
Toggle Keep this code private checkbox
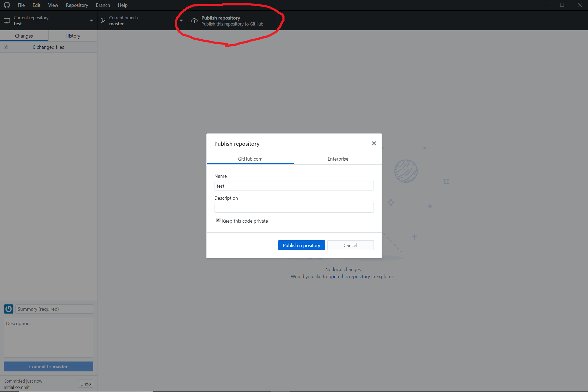click(218, 220)
